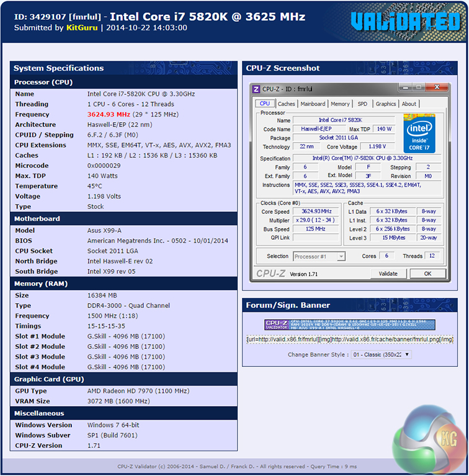The height and width of the screenshot is (476, 469).
Task: Click the Bus Speed field 125 MHz
Action: pos(316,229)
